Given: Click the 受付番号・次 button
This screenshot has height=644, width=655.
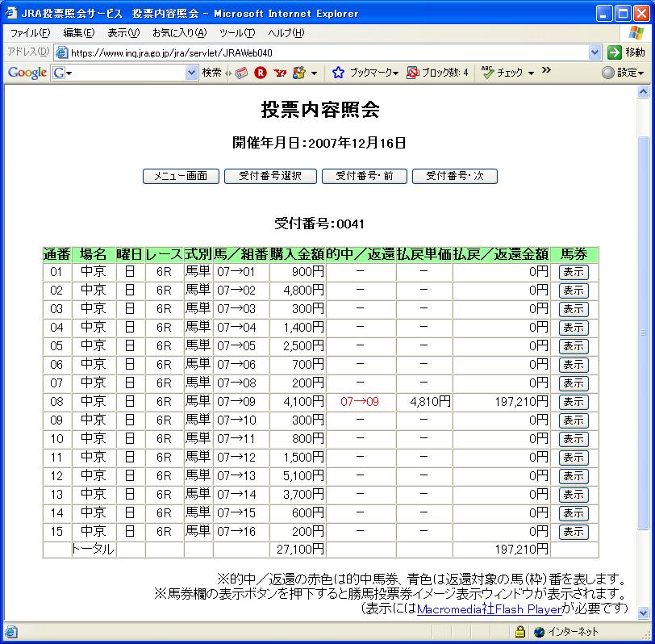Looking at the screenshot, I should coord(454,176).
